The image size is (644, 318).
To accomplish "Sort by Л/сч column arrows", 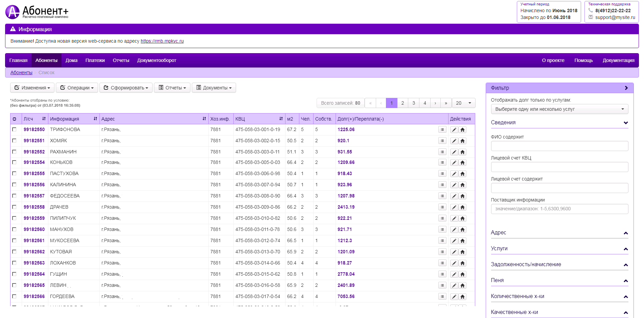I will (44, 119).
